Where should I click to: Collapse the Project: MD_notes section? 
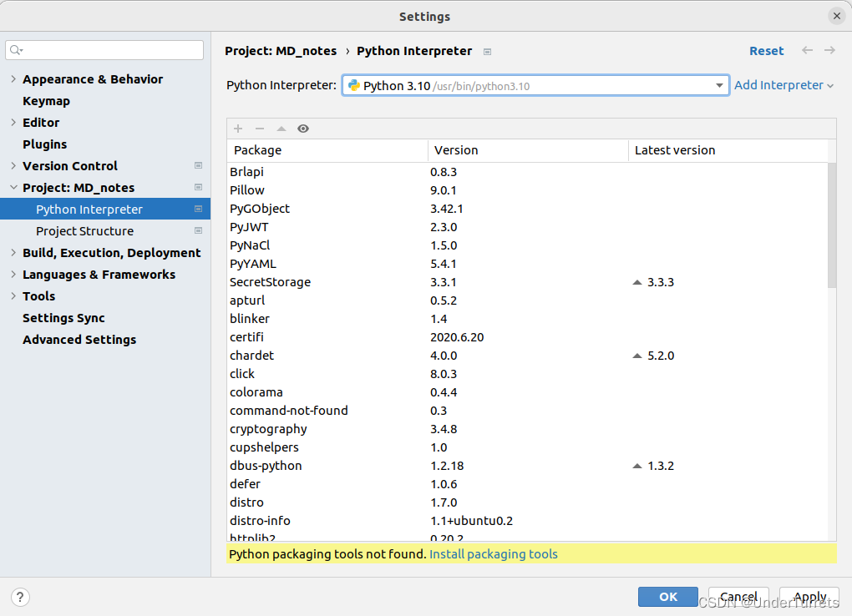point(13,188)
